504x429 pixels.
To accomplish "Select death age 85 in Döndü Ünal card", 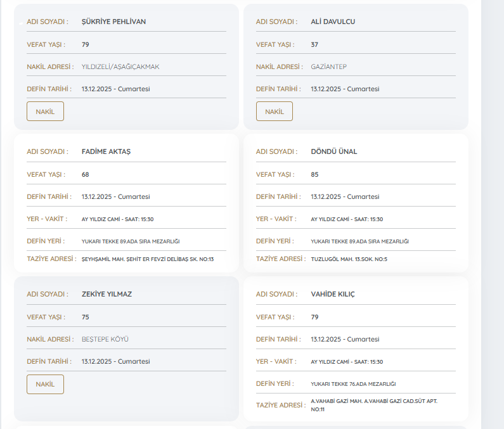I will [x=314, y=174].
